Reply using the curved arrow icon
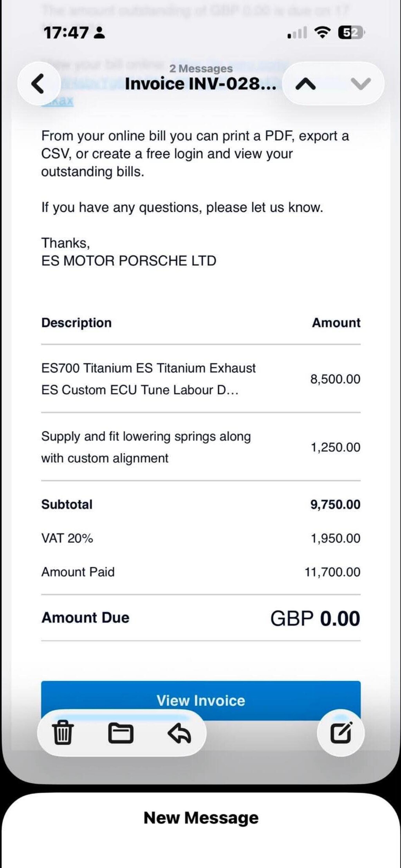Screen dimensions: 401x868 point(180,733)
